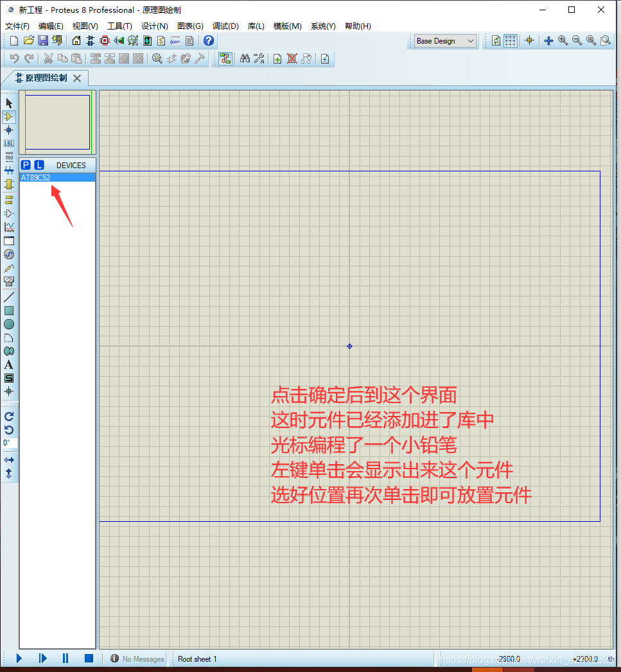Click the rotation angle field showing 0°
The height and width of the screenshot is (672, 621).
click(x=10, y=443)
